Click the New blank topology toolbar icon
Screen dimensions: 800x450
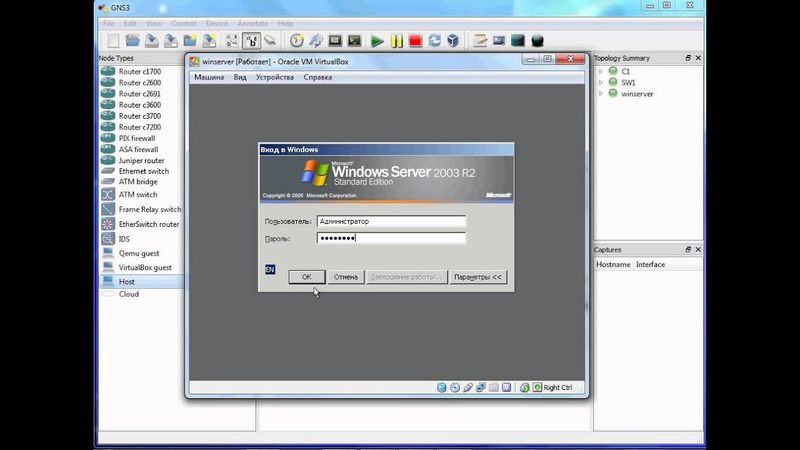113,41
